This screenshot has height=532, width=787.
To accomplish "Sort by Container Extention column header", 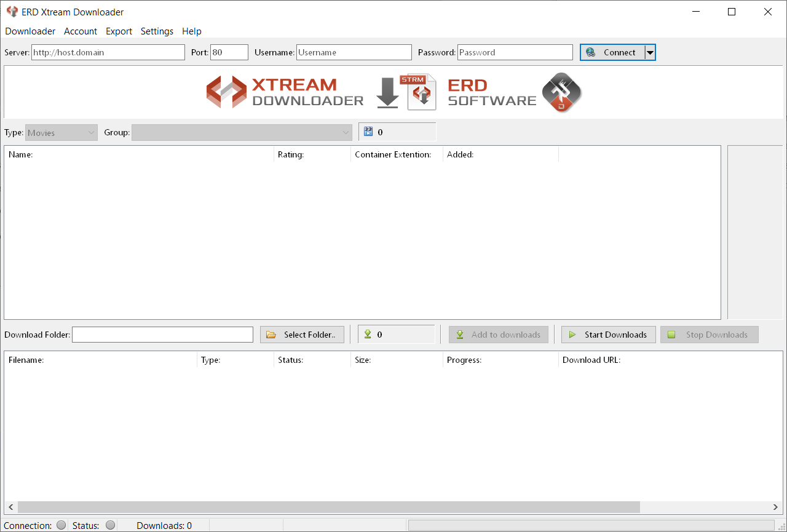I will (x=397, y=154).
